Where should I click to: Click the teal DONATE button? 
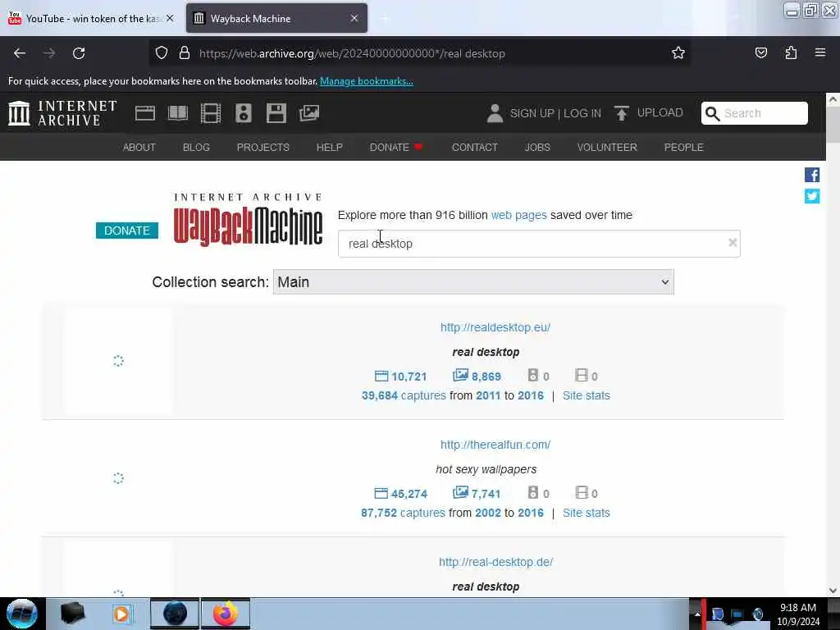pyautogui.click(x=127, y=231)
